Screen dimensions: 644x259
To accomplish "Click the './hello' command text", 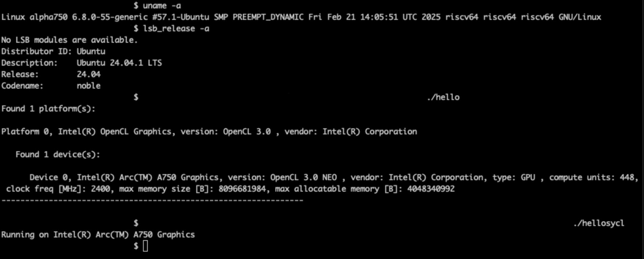I will point(443,97).
